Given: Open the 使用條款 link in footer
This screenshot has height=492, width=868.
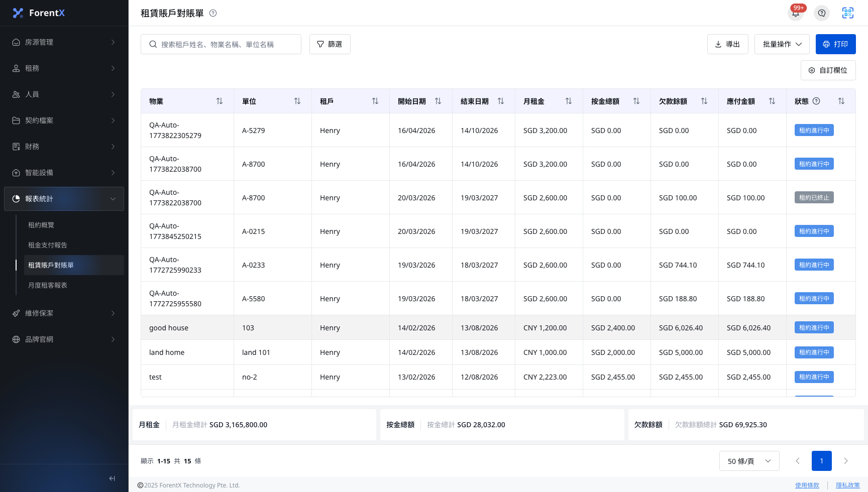Looking at the screenshot, I should (807, 485).
